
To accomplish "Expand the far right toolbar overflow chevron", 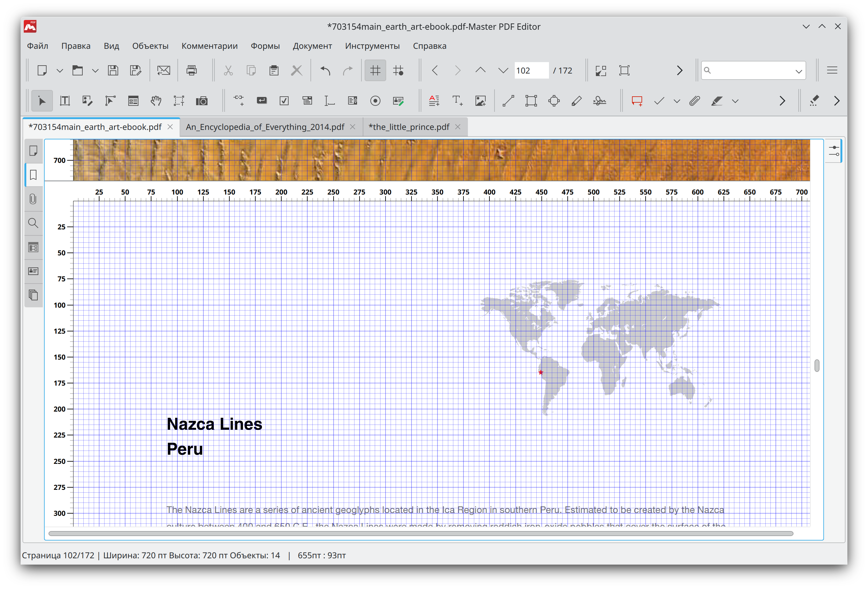I will click(837, 101).
